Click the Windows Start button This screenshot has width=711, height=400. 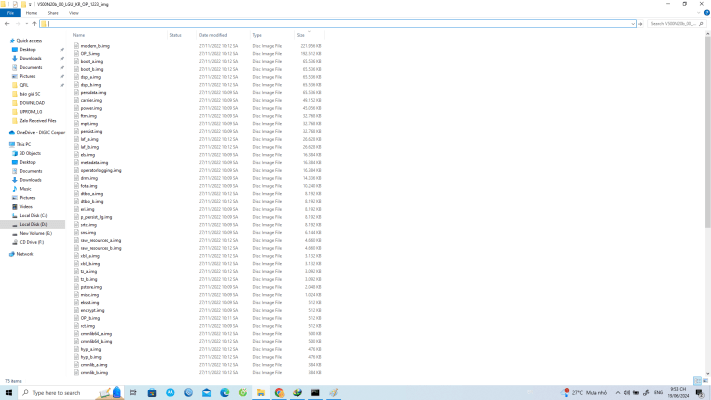coord(7,393)
